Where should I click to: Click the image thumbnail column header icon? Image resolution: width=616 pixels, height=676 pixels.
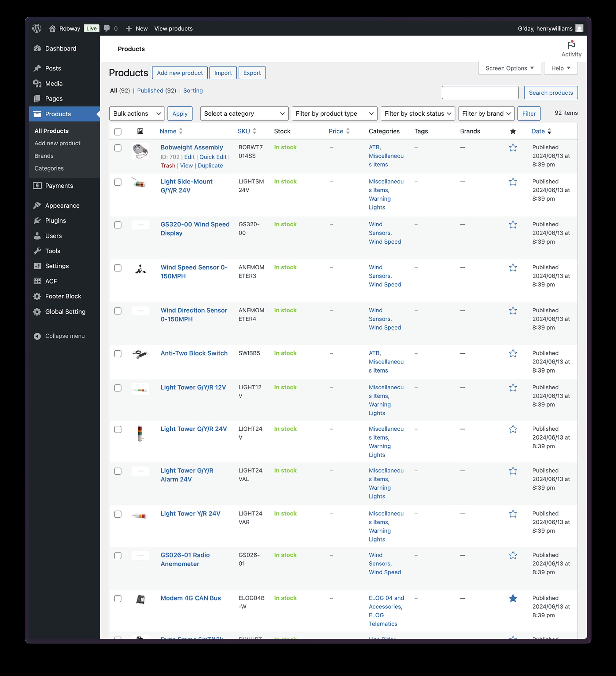click(x=140, y=131)
